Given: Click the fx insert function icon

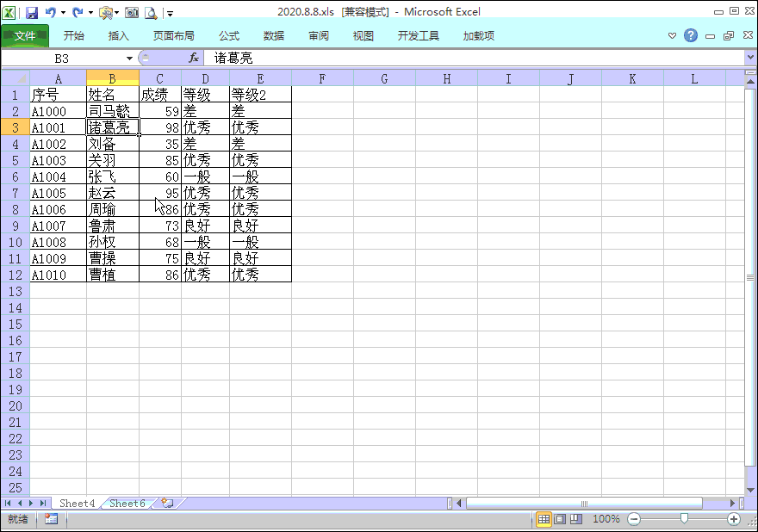Looking at the screenshot, I should coord(194,58).
